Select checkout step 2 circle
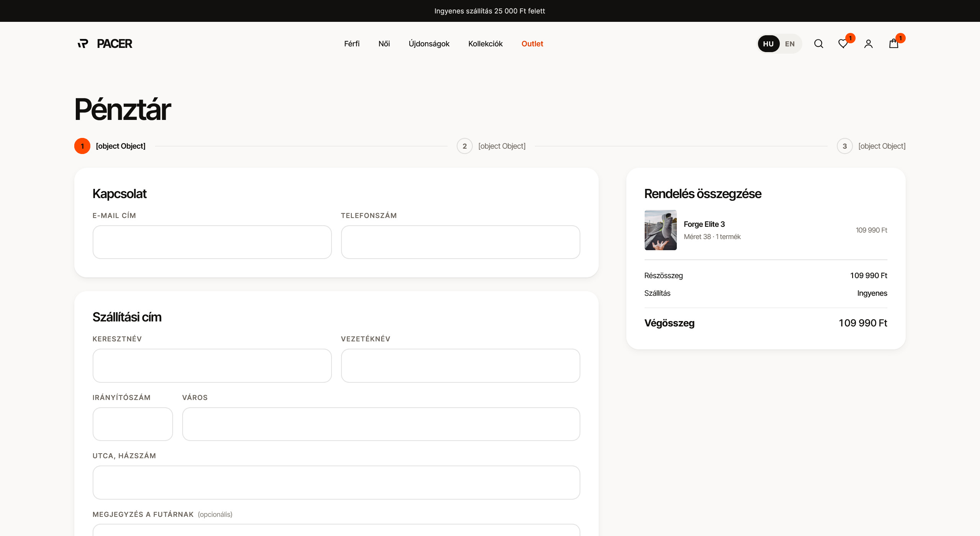This screenshot has width=980, height=536. [x=465, y=146]
